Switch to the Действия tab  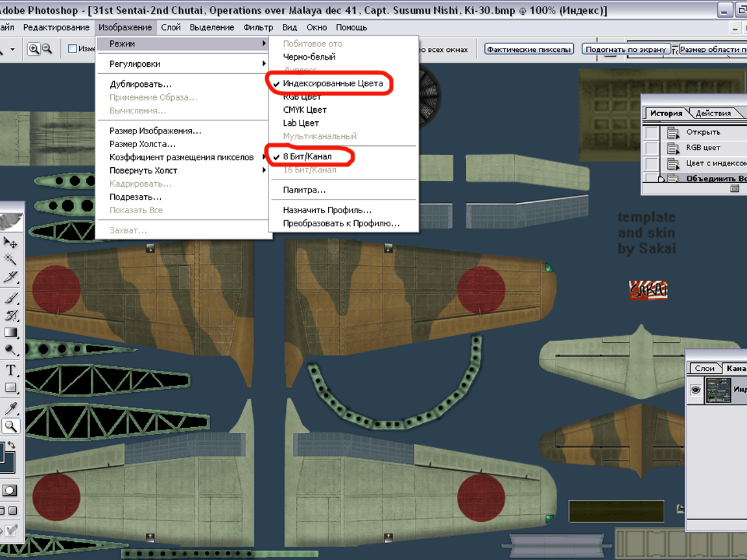(x=713, y=113)
